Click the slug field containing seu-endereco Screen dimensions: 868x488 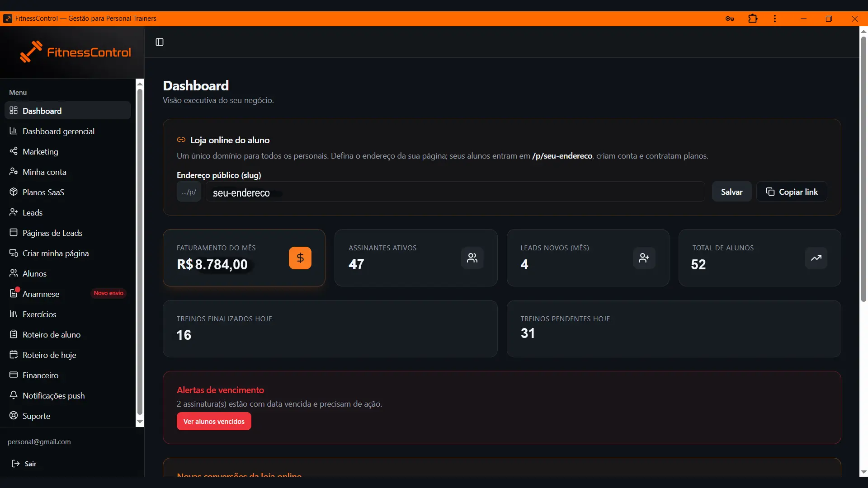tap(455, 192)
